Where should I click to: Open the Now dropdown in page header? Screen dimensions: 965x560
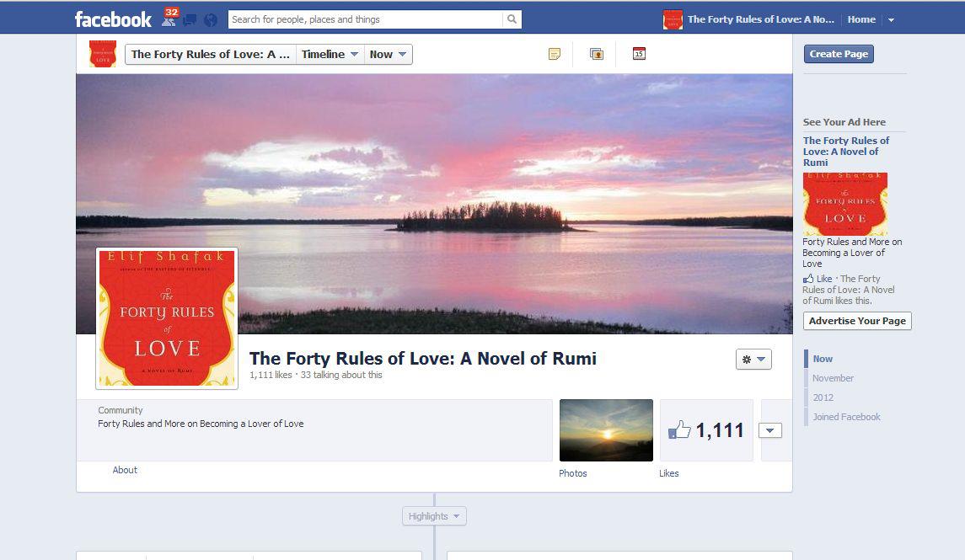tap(388, 54)
